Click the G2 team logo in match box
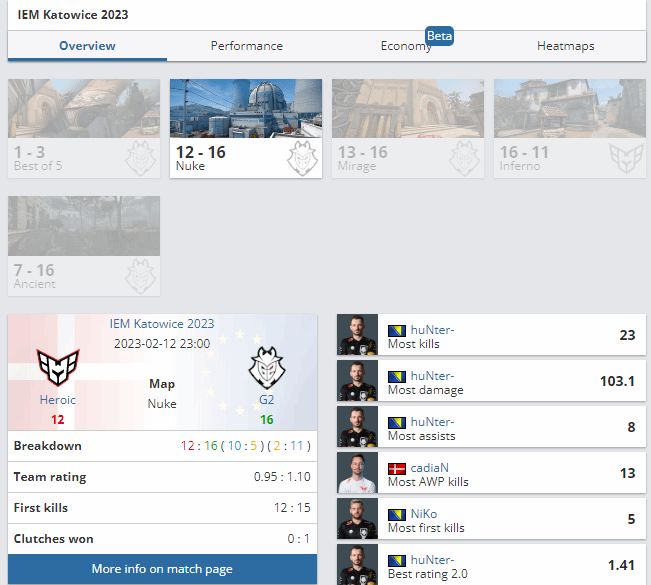Screen dimensions: 651x585 point(267,367)
